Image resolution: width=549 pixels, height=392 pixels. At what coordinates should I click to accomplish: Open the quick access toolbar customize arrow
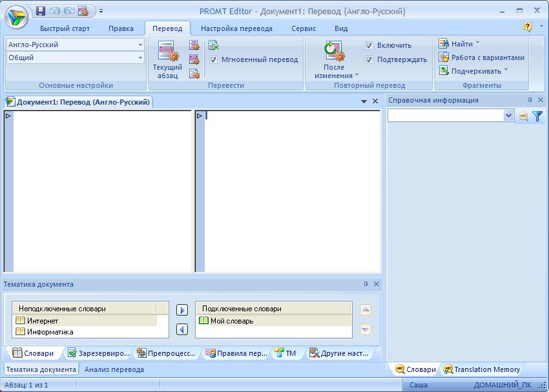(x=101, y=11)
